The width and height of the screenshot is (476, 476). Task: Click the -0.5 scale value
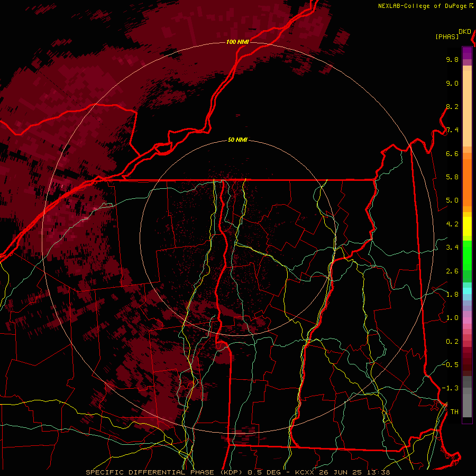click(x=450, y=364)
